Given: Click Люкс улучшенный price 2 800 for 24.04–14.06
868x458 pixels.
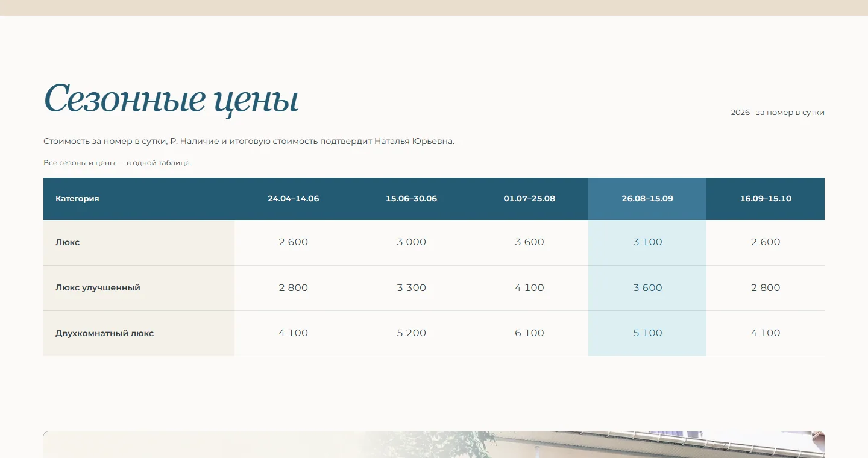Looking at the screenshot, I should click(x=294, y=288).
